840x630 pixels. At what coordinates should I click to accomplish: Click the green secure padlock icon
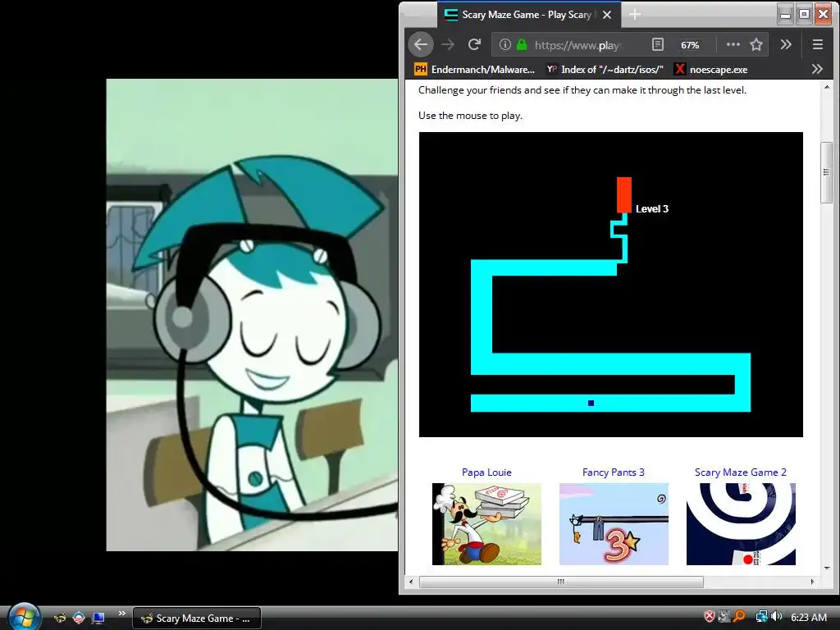click(521, 44)
